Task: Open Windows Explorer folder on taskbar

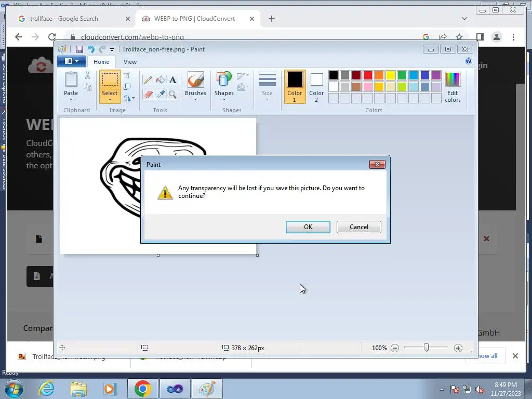Action: click(x=78, y=389)
